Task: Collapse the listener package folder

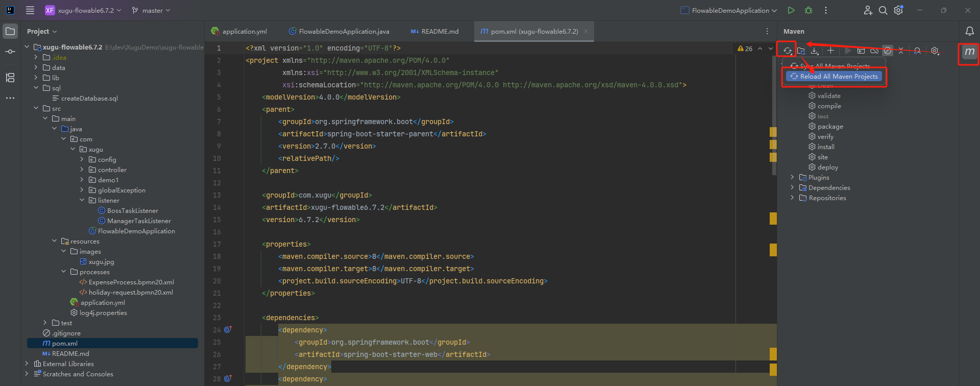Action: coord(82,200)
